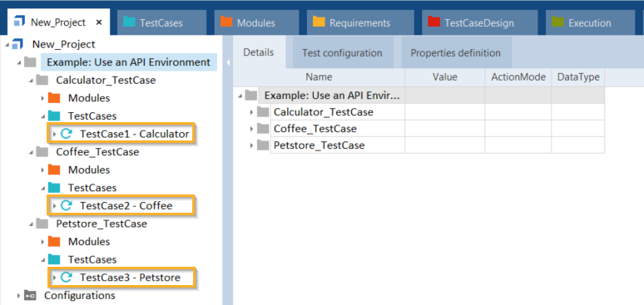The height and width of the screenshot is (305, 644).
Task: Click the TestCase2 - Coffee cycle icon
Action: [66, 205]
